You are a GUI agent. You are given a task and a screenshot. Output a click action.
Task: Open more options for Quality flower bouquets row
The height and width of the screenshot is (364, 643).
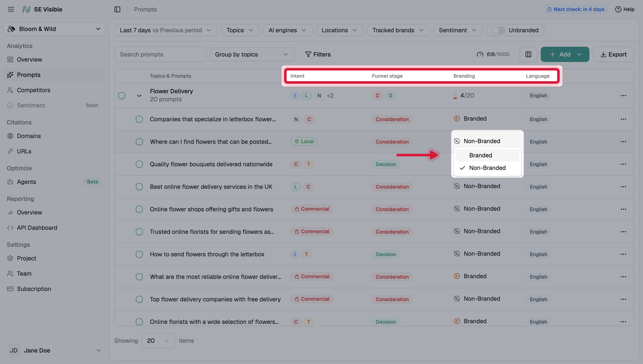coord(623,164)
